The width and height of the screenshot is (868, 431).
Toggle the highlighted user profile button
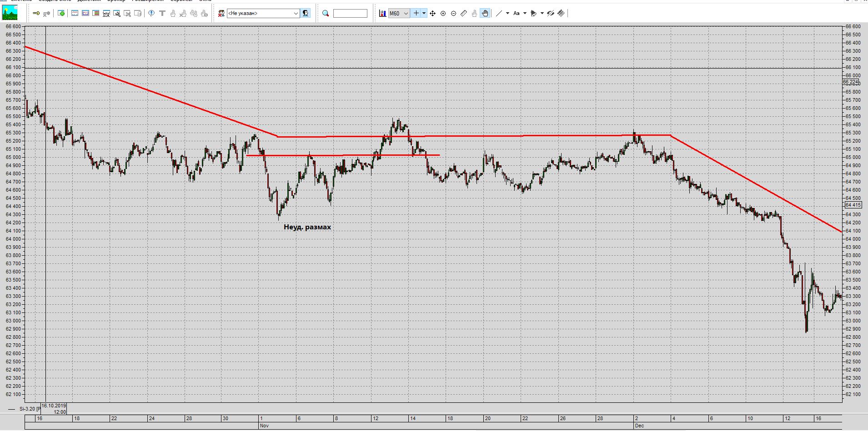click(306, 14)
